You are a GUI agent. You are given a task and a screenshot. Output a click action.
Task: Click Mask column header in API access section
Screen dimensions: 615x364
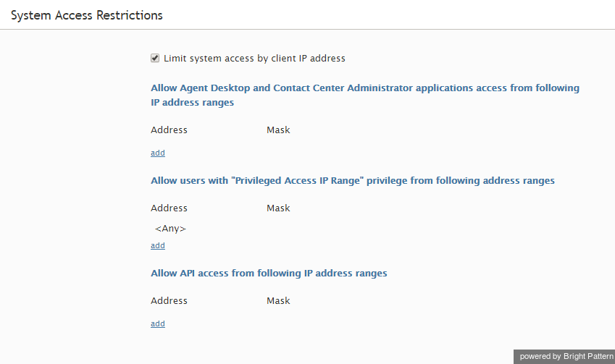click(278, 301)
